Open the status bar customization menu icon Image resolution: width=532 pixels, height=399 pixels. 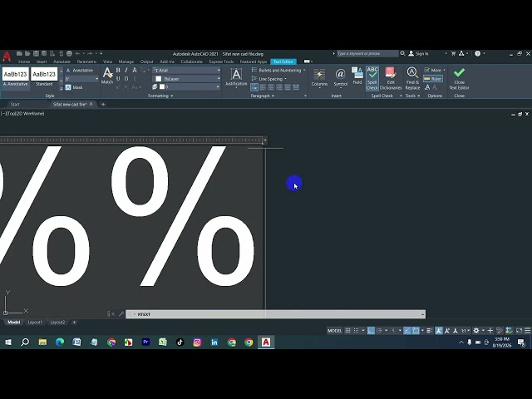pyautogui.click(x=528, y=331)
